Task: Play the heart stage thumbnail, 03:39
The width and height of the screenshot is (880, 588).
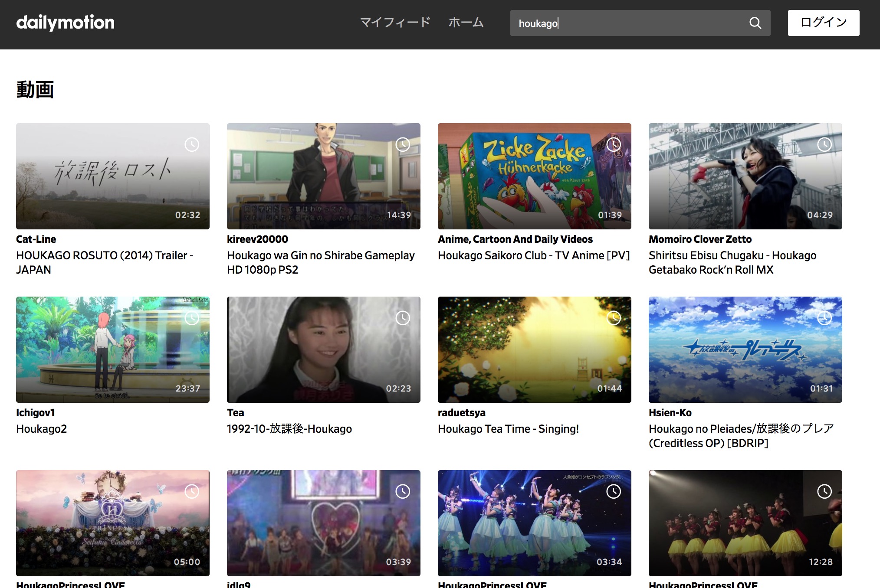Action: [324, 523]
